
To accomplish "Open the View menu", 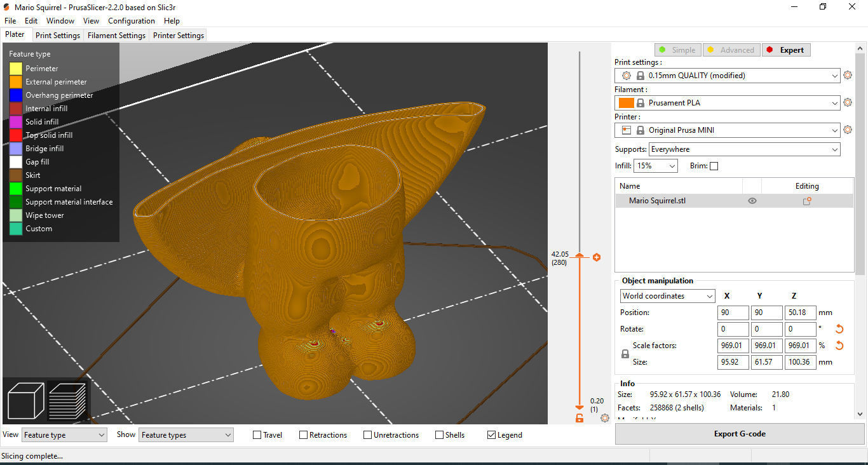I will (x=91, y=21).
